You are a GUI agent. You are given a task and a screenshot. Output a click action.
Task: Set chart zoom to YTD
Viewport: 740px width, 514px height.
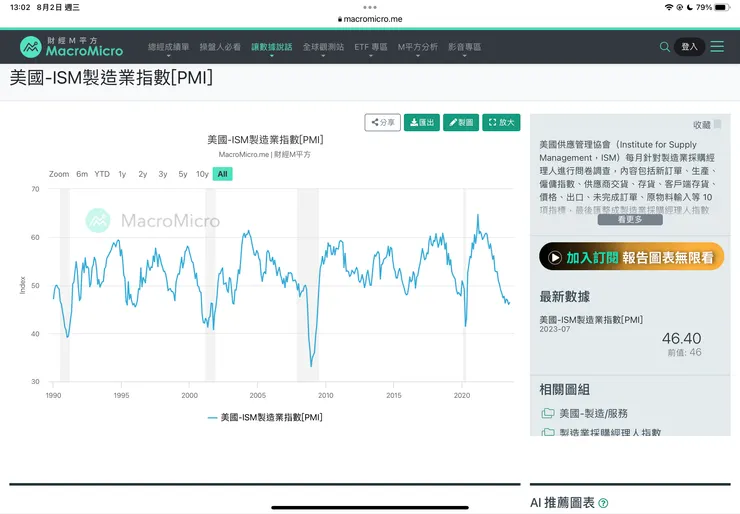[x=102, y=174]
